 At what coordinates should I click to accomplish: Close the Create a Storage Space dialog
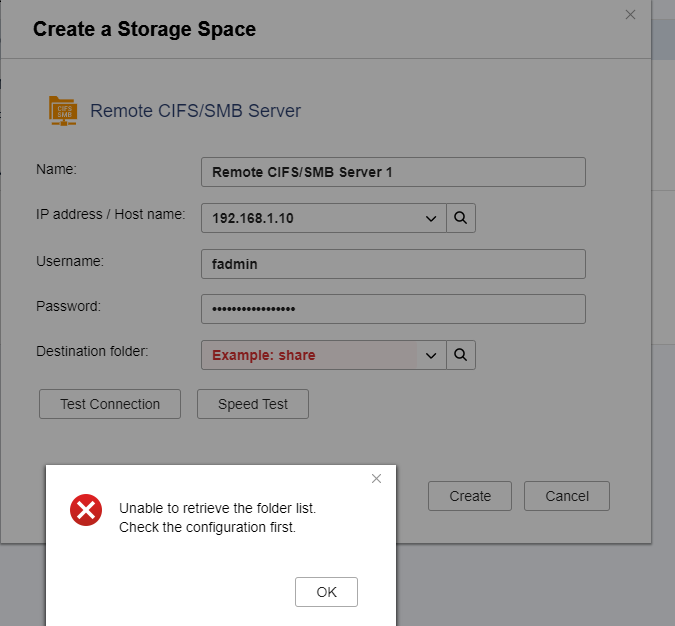[x=630, y=15]
